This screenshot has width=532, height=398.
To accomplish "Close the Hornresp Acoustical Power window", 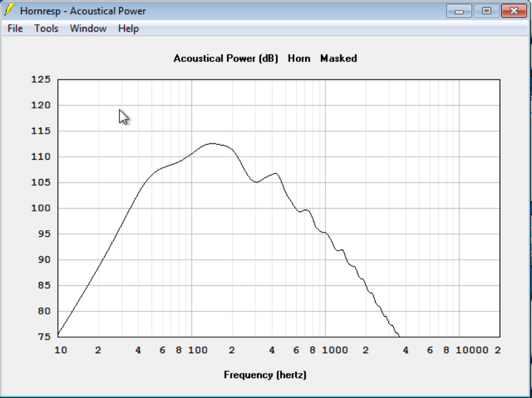I will click(x=514, y=11).
